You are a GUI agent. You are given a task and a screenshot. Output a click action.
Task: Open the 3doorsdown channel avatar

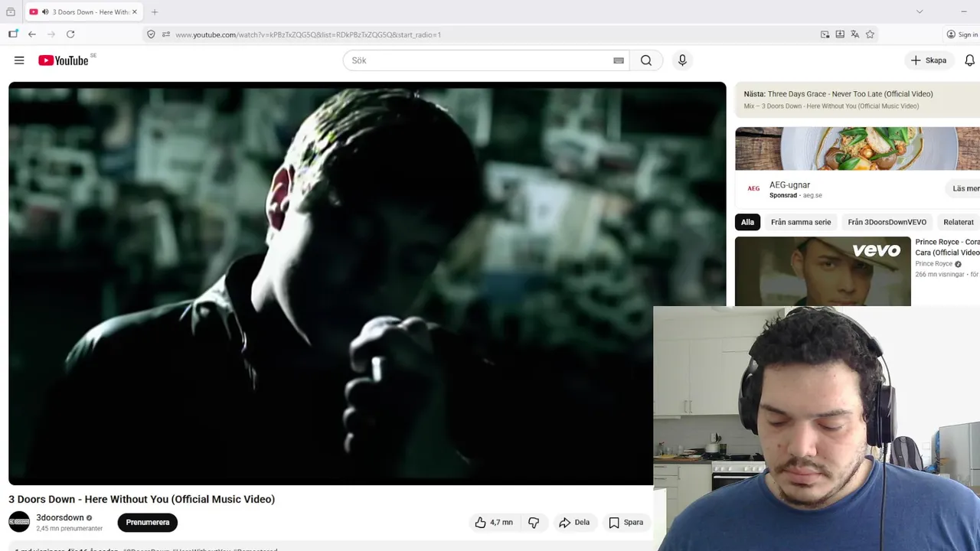tap(19, 522)
